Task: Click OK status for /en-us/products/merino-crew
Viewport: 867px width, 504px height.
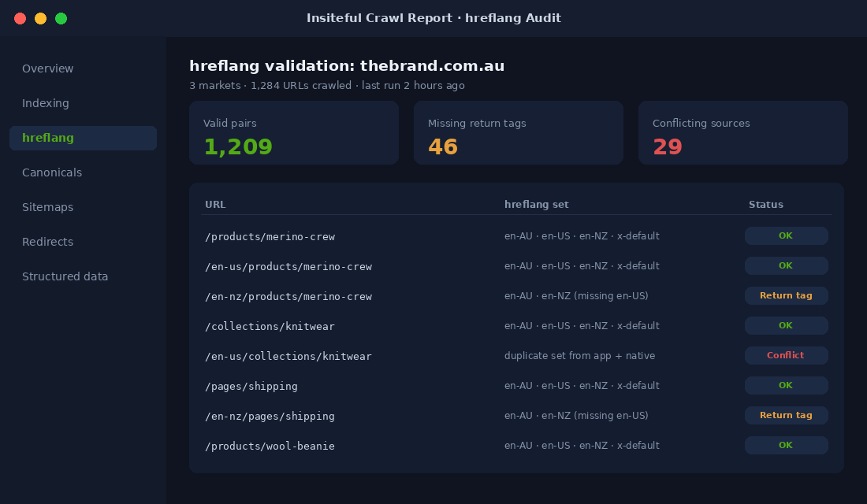Action: point(787,266)
